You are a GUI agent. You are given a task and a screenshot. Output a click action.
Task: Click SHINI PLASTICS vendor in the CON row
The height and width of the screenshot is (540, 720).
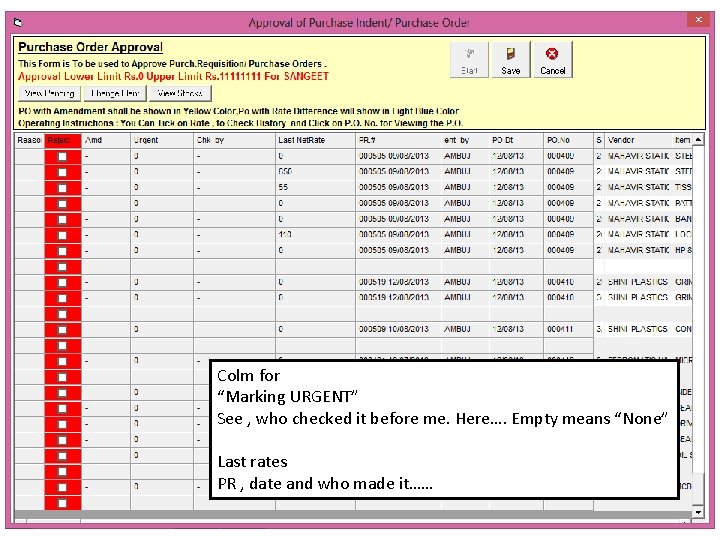tap(637, 329)
